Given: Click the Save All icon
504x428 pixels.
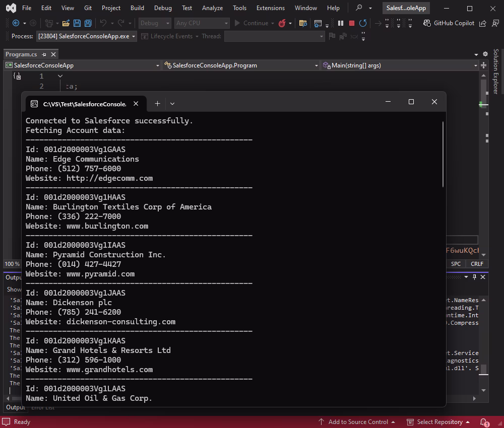Looking at the screenshot, I should pos(87,23).
